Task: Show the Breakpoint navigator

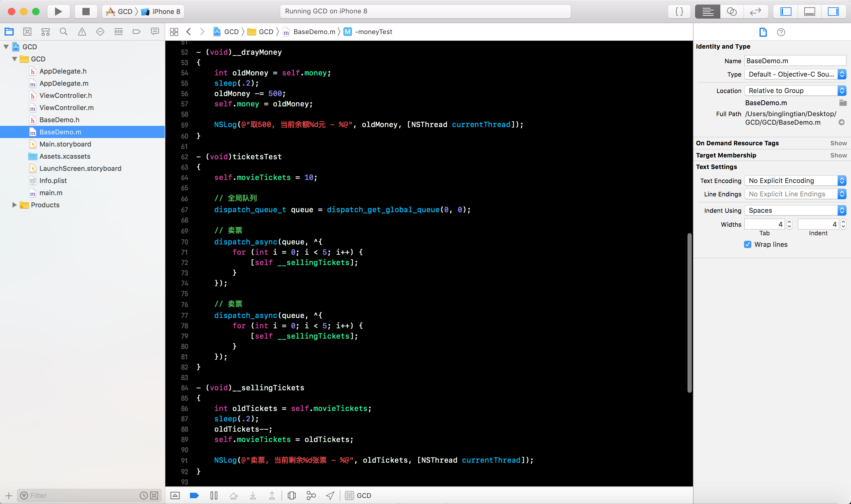Action: coord(136,32)
